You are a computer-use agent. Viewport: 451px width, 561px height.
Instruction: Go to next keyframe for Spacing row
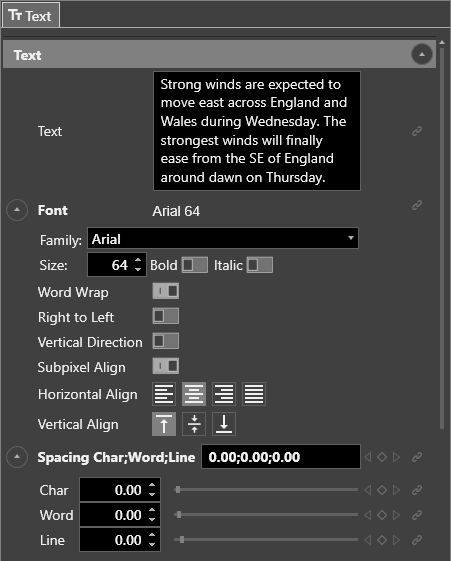coord(396,457)
